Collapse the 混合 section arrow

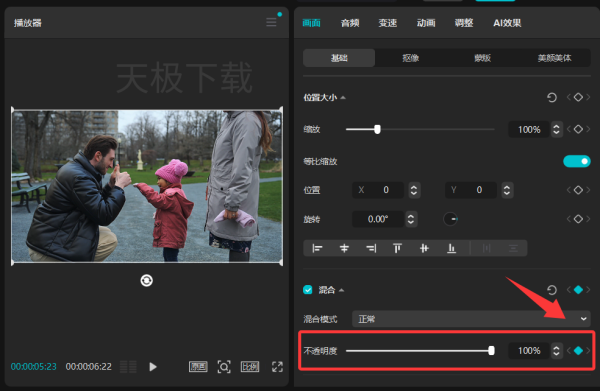pos(341,290)
